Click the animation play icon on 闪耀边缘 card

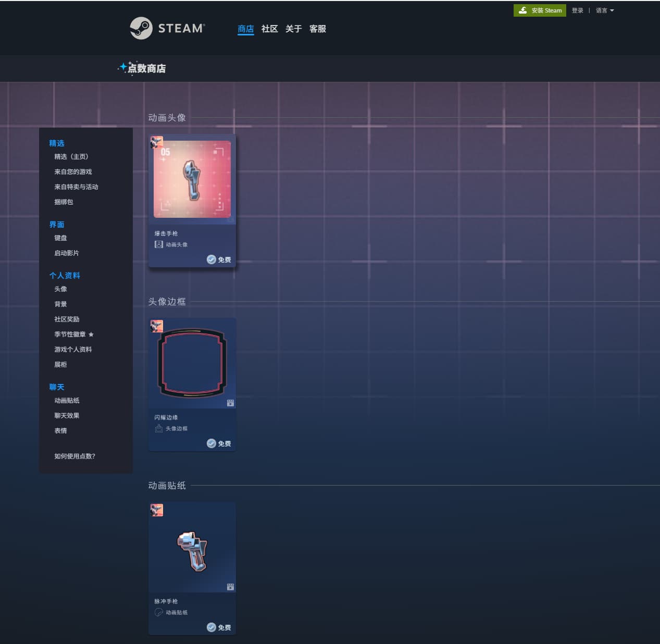[230, 403]
